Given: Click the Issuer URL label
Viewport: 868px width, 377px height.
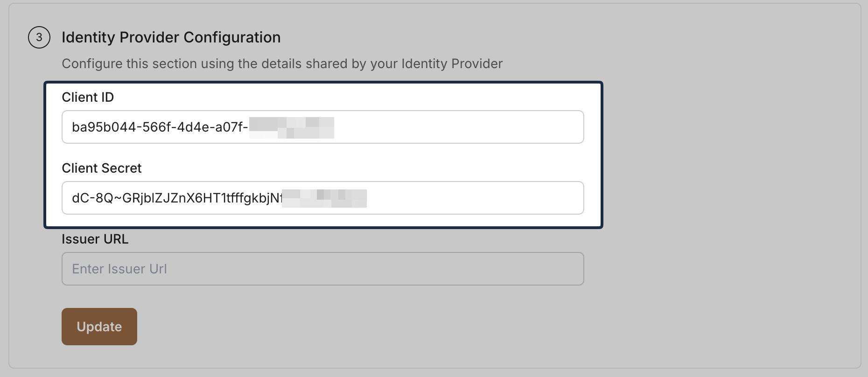Looking at the screenshot, I should pyautogui.click(x=95, y=239).
